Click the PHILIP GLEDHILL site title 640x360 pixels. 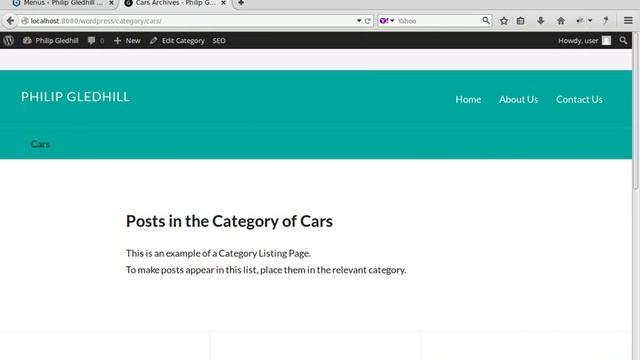click(76, 97)
